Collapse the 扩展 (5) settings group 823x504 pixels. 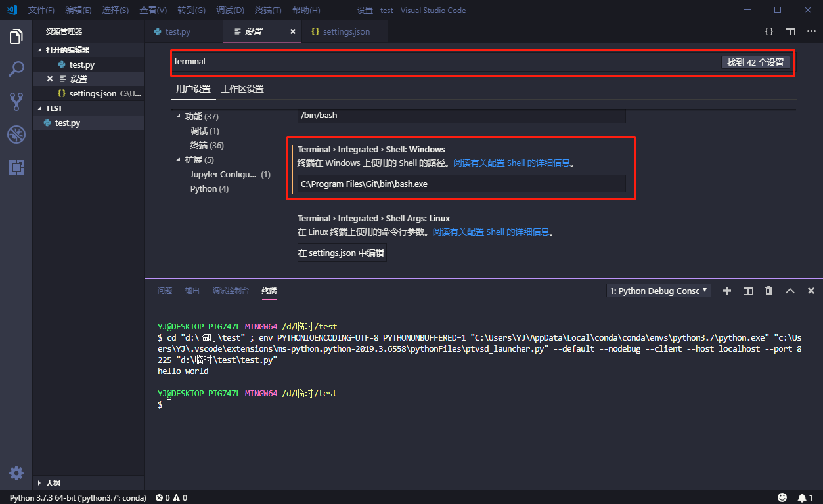tap(179, 159)
